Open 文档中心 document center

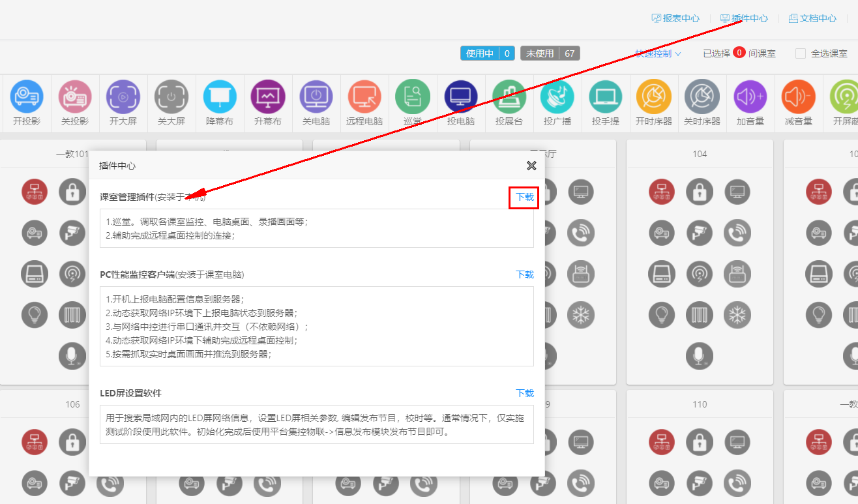[x=812, y=18]
